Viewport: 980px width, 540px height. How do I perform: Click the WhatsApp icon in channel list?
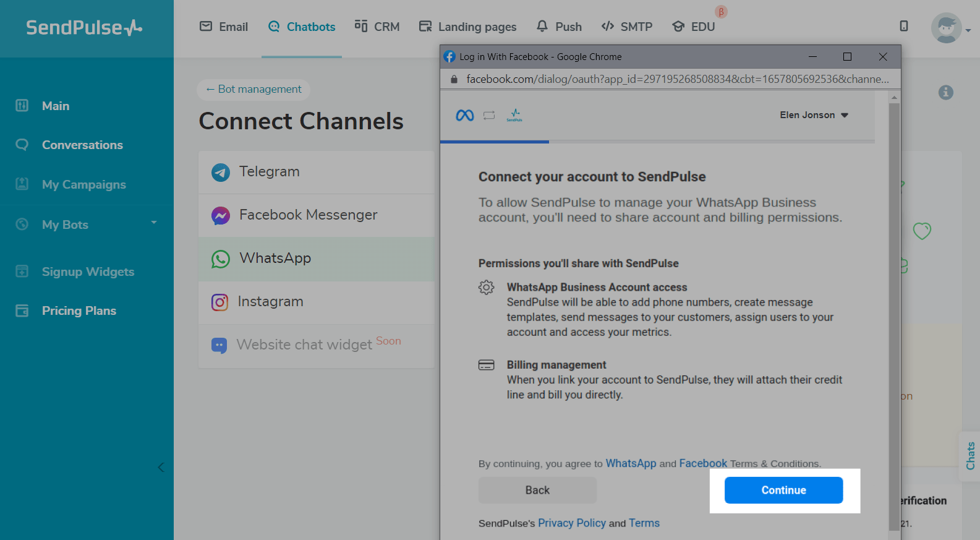tap(221, 259)
